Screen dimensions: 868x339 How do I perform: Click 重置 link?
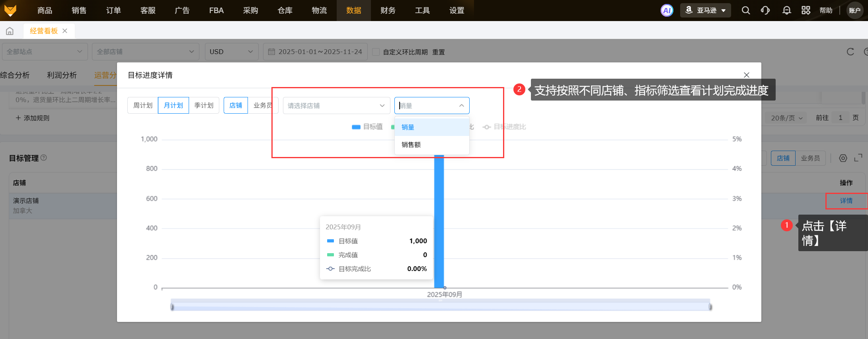[x=439, y=52]
